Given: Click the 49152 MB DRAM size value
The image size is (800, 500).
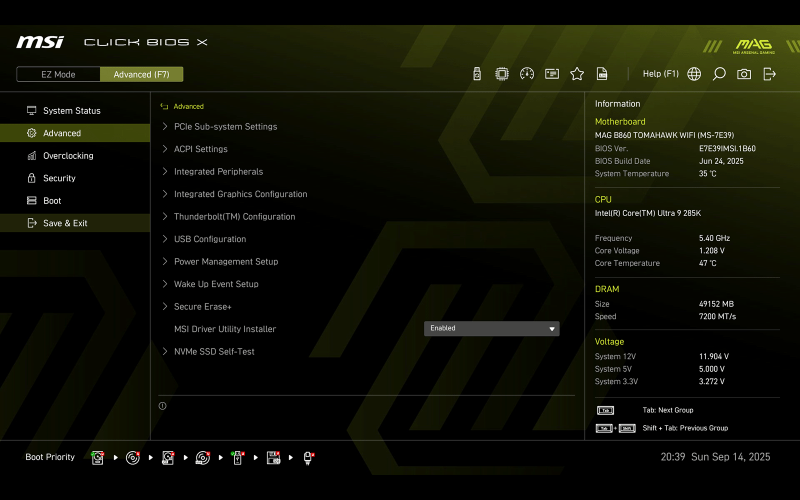Looking at the screenshot, I should tap(716, 304).
